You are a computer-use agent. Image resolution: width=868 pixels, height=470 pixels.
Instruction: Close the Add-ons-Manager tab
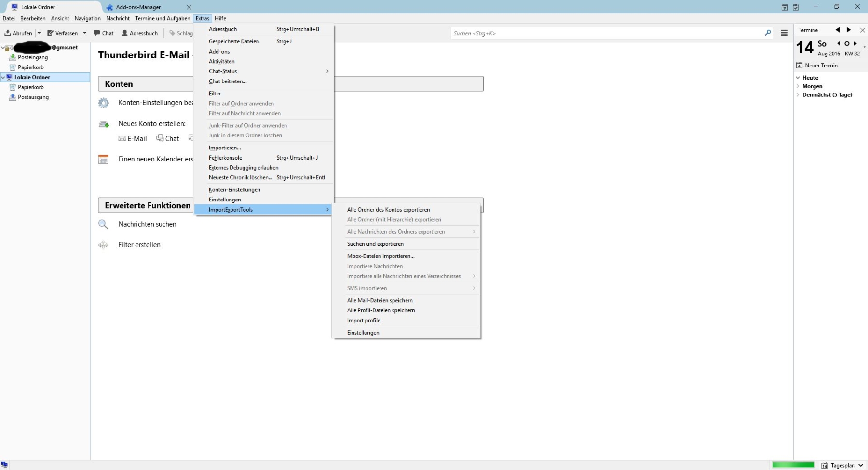(189, 7)
